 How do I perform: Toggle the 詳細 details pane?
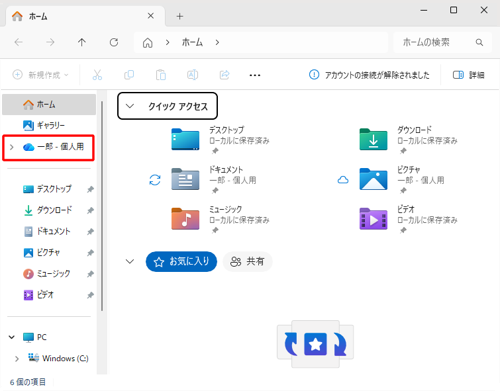pos(468,75)
